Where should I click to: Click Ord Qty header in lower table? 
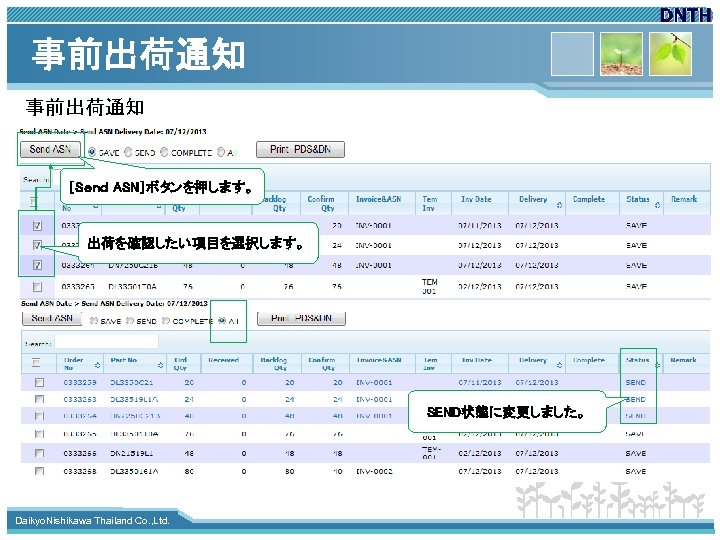pyautogui.click(x=180, y=364)
